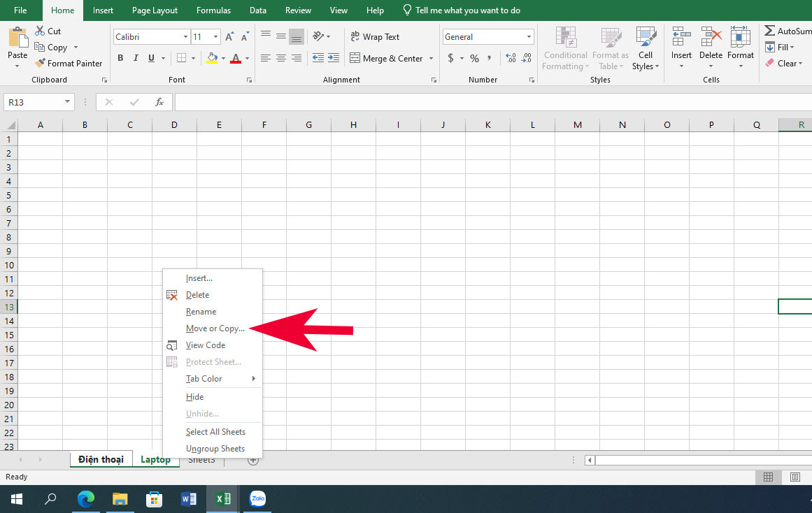
Task: Add a new sheet with plus icon
Action: coord(253,460)
